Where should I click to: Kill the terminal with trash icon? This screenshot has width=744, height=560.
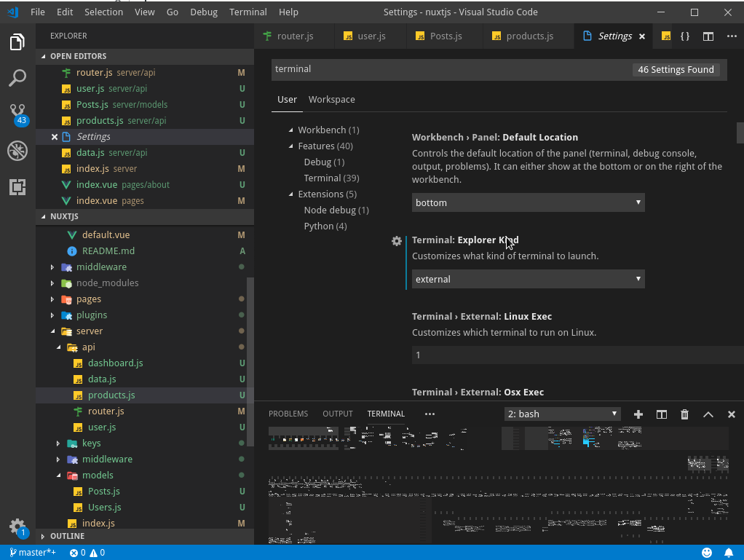click(x=684, y=414)
